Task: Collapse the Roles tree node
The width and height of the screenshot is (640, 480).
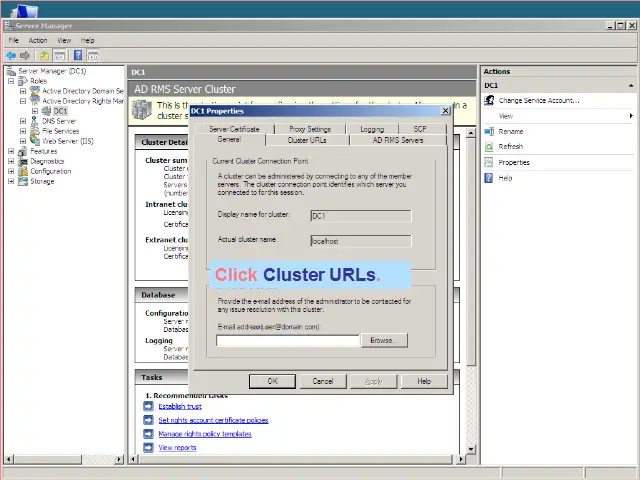Action: (11, 81)
